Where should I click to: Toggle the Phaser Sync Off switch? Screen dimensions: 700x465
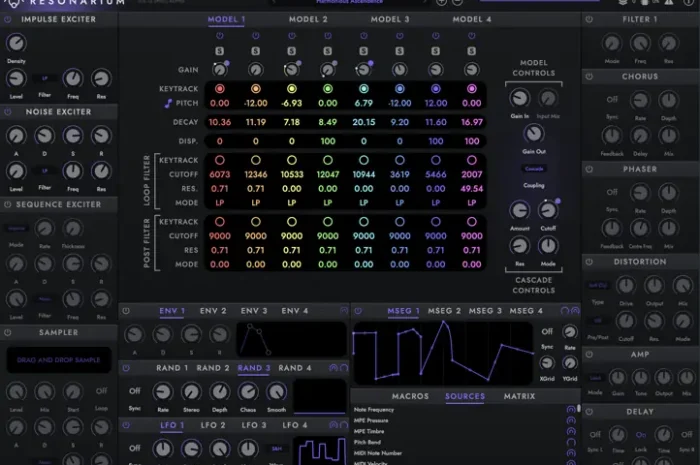click(x=612, y=192)
